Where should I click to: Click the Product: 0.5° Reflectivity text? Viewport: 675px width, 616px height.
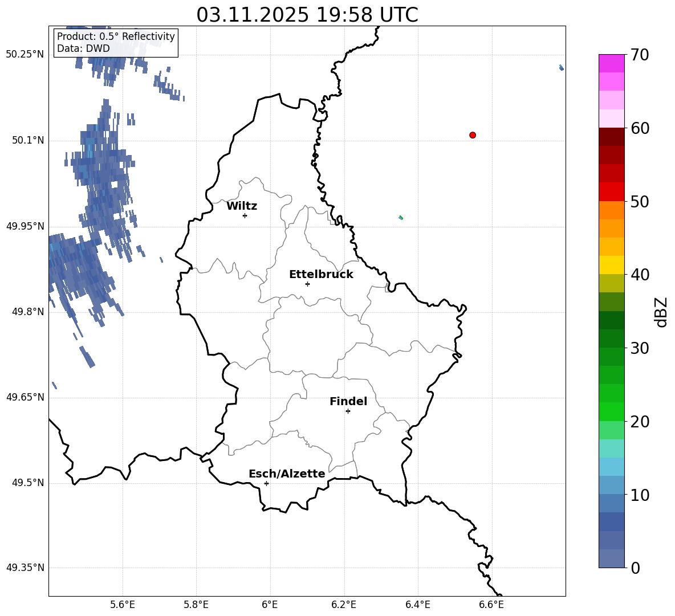click(x=116, y=36)
